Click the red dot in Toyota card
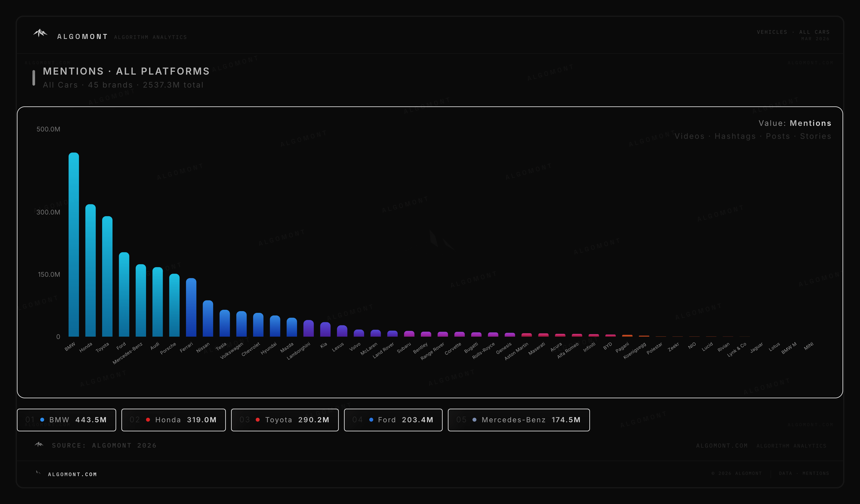 point(258,420)
